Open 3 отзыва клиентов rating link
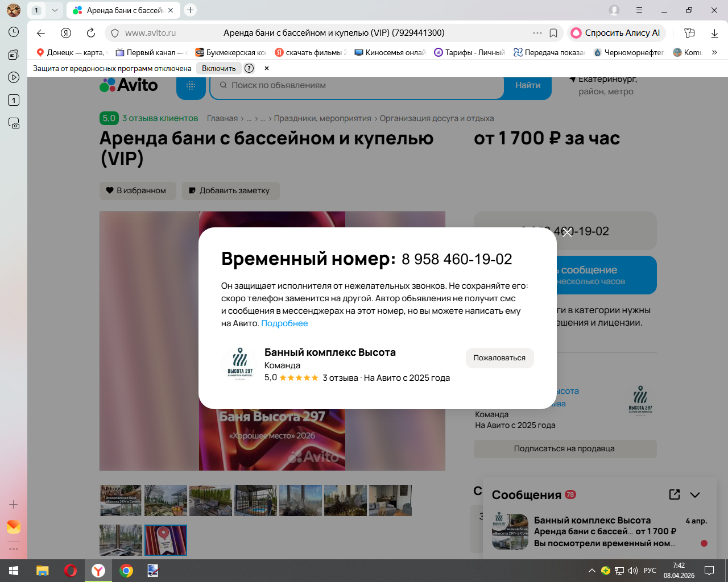The height and width of the screenshot is (582, 728). pyautogui.click(x=160, y=118)
